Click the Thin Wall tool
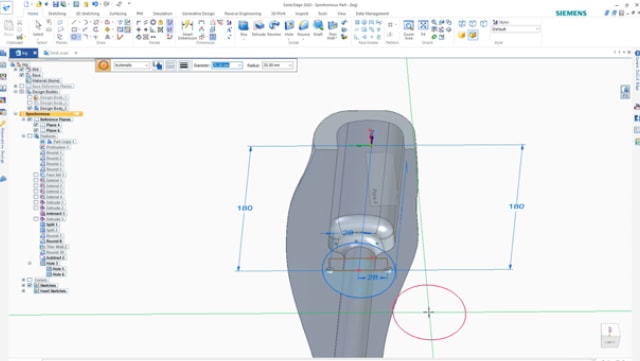Image resolution: width=640 pixels, height=361 pixels. point(332,30)
